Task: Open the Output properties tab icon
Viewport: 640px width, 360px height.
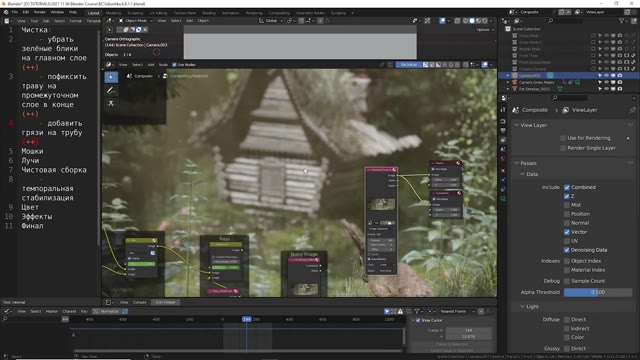Action: (503, 131)
